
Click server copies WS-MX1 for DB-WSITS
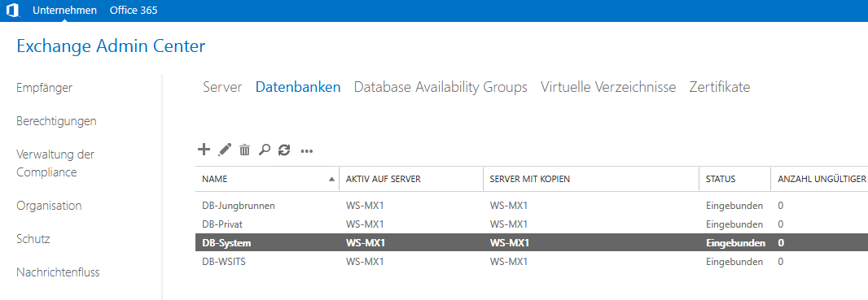509,262
